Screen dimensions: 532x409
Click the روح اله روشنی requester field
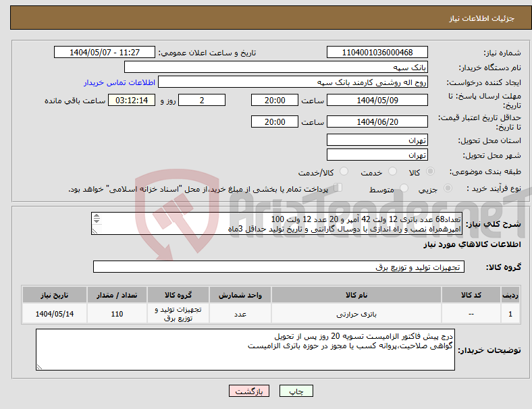pos(293,82)
